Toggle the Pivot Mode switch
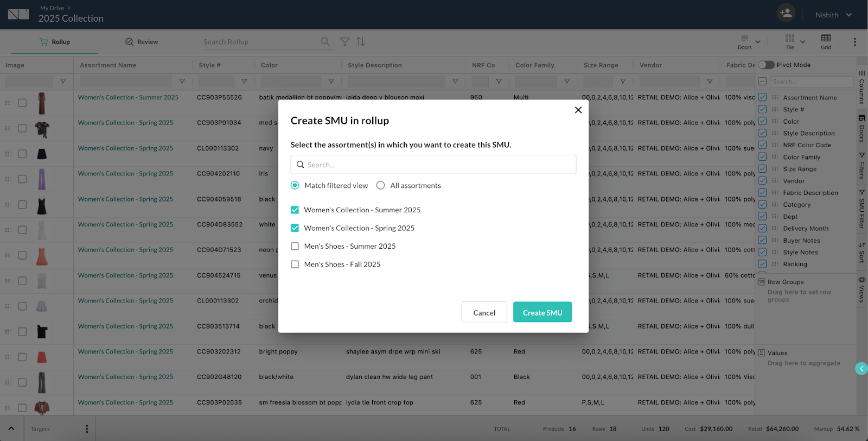The width and height of the screenshot is (868, 441). [x=766, y=65]
